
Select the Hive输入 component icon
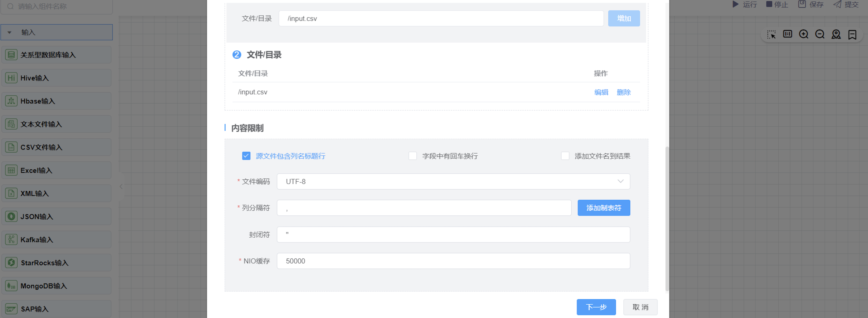pos(11,78)
